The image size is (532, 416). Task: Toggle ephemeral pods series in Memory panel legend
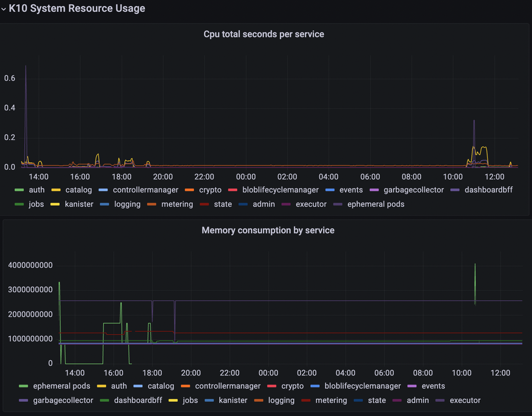62,386
